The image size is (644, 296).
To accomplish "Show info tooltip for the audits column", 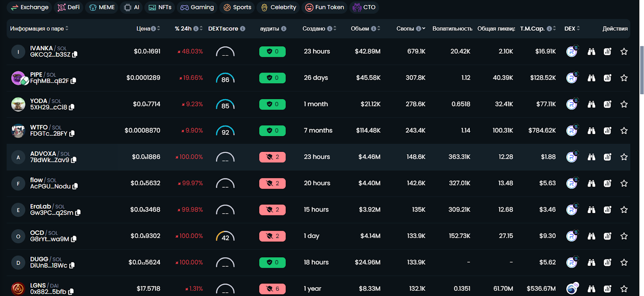I will pyautogui.click(x=284, y=29).
